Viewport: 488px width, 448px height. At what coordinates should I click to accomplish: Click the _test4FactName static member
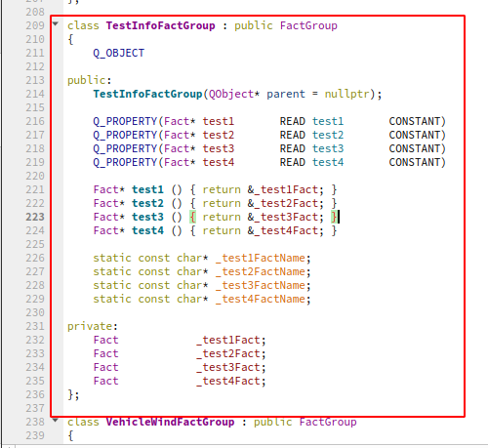tap(261, 299)
